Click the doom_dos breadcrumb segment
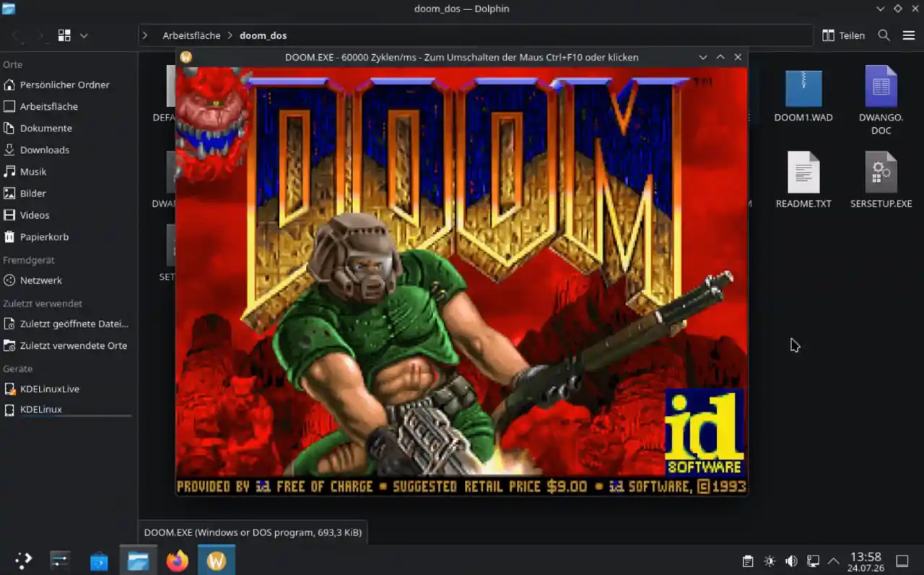 (x=263, y=35)
